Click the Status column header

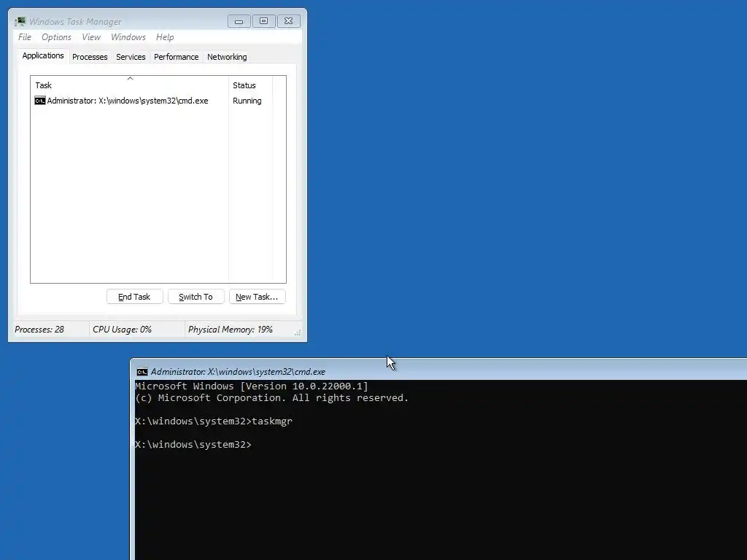point(251,85)
